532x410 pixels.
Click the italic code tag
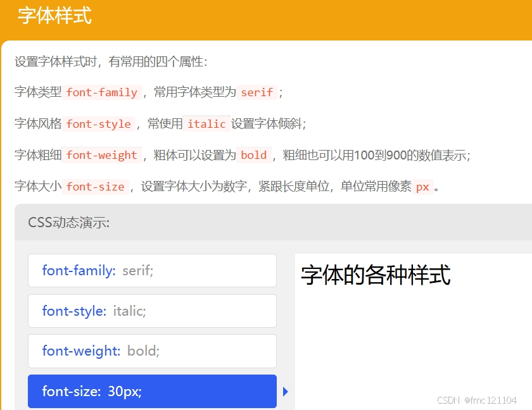tap(206, 123)
